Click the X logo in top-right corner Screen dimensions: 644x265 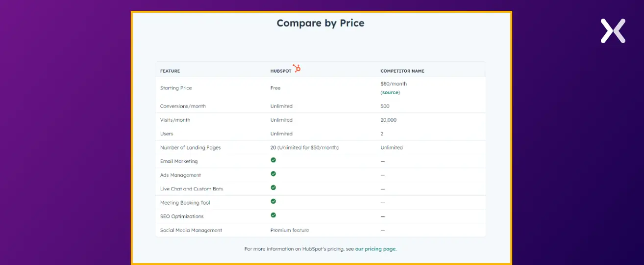[x=613, y=31]
